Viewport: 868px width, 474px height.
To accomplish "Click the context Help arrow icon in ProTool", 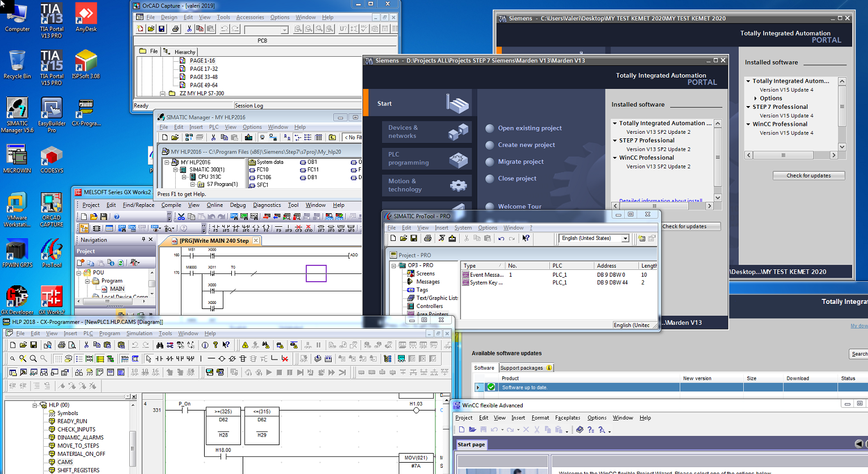I will (x=526, y=239).
